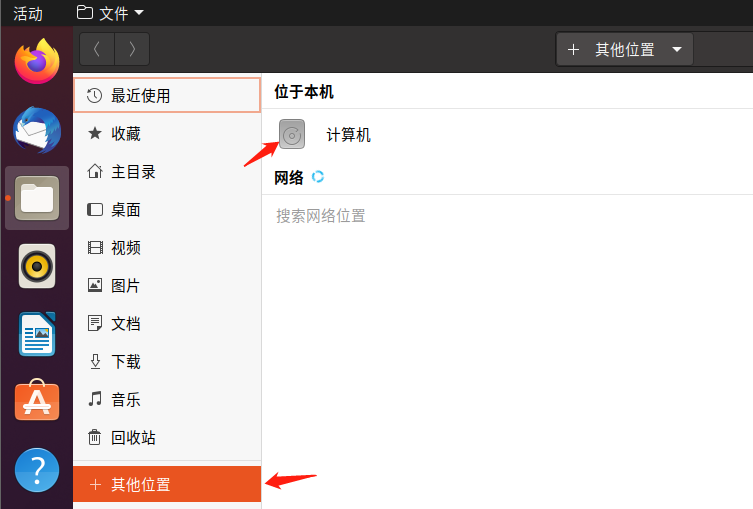Open 桌面 from the sidebar
This screenshot has height=509, width=753.
click(167, 209)
